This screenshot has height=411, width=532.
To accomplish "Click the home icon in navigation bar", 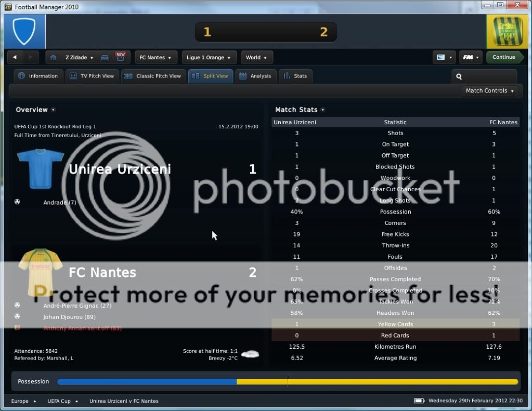I will (53, 58).
